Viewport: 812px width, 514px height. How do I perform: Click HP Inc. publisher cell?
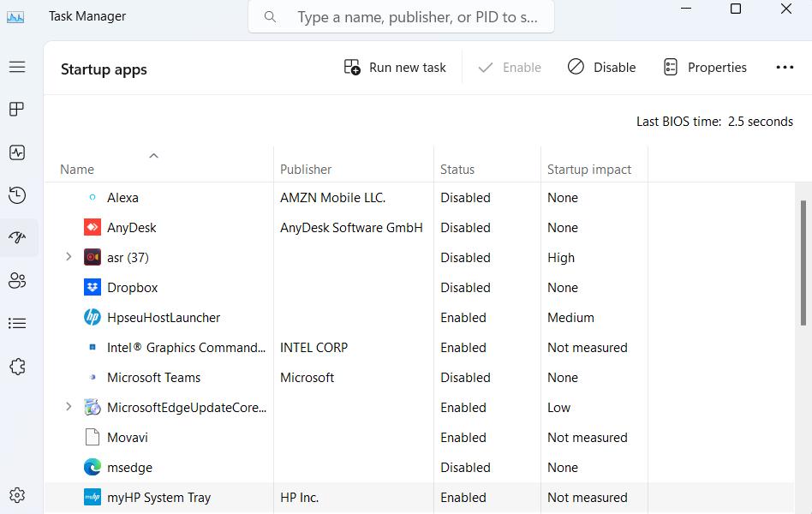[x=299, y=498]
